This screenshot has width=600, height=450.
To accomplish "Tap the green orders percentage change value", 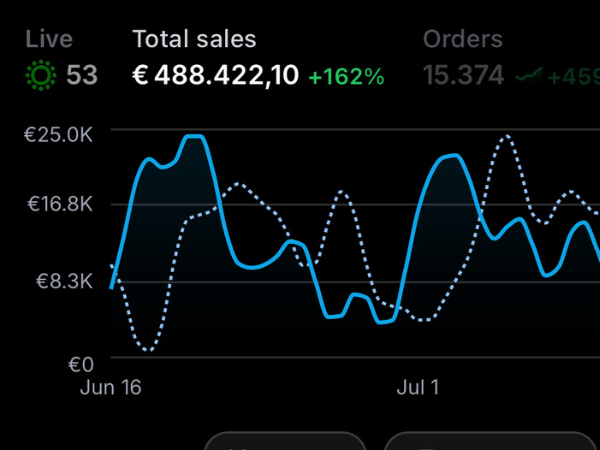I will click(573, 77).
